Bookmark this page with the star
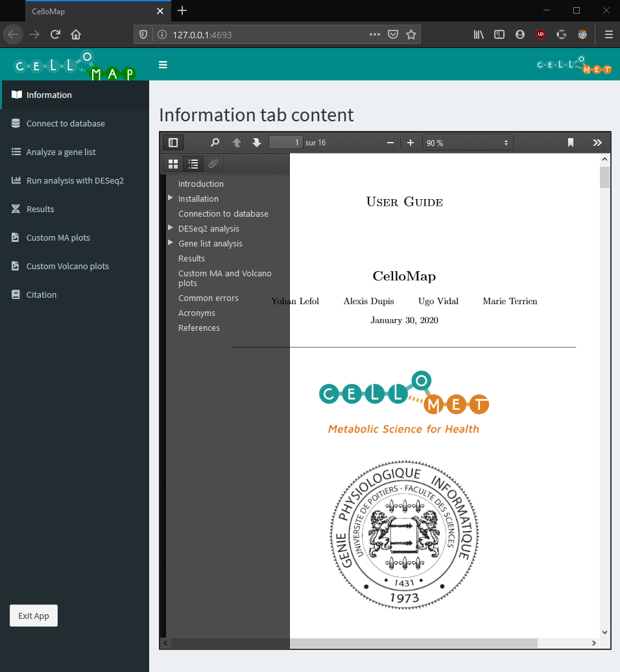The width and height of the screenshot is (620, 672). (x=411, y=35)
